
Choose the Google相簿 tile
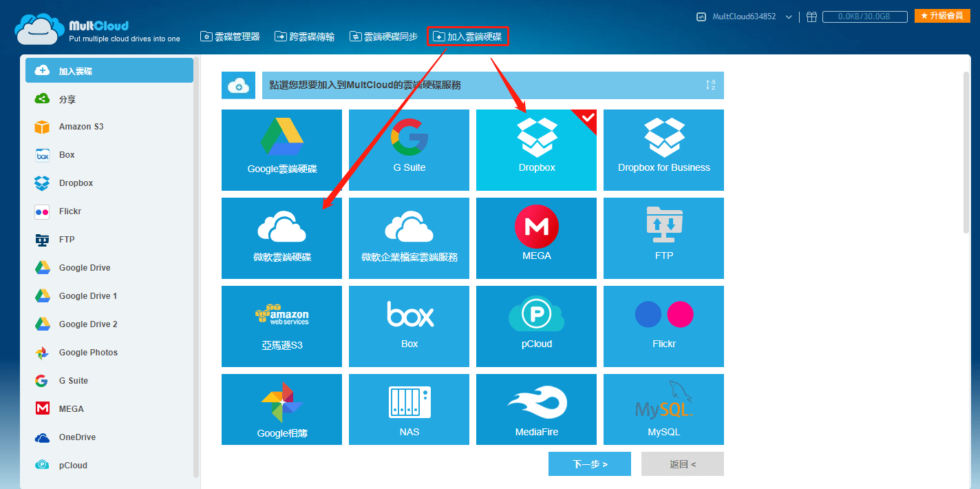[x=281, y=409]
